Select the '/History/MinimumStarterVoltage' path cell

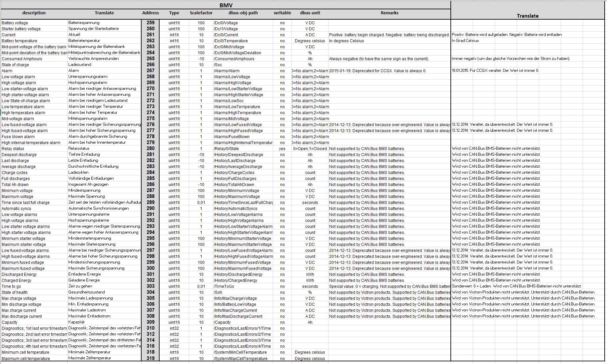pyautogui.click(x=243, y=239)
